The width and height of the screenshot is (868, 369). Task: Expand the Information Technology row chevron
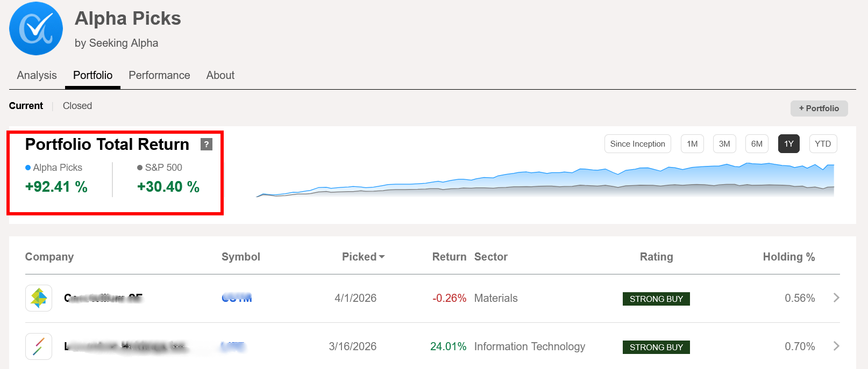(836, 346)
